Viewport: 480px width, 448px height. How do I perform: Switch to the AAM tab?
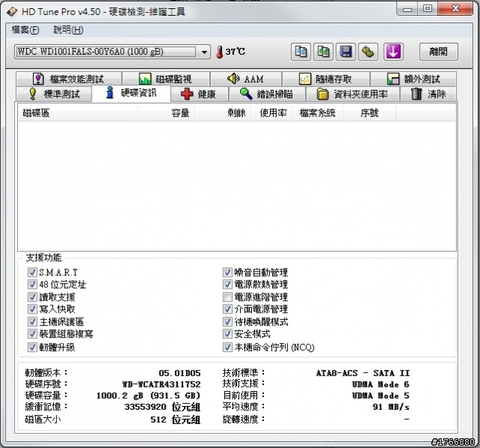tap(246, 79)
